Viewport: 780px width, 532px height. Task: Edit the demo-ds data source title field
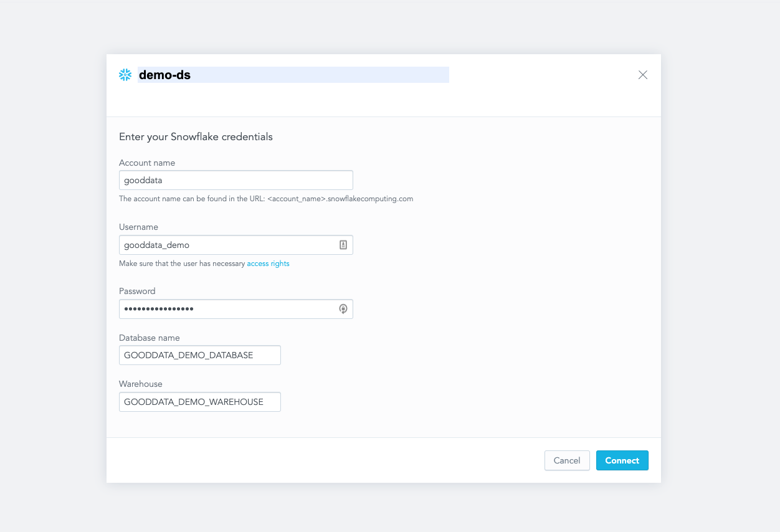tap(293, 75)
